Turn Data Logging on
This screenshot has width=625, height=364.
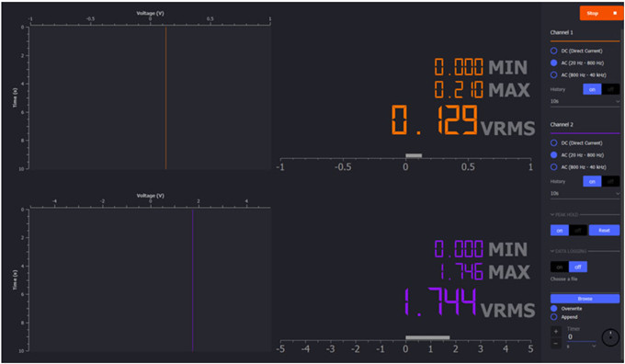click(x=560, y=267)
